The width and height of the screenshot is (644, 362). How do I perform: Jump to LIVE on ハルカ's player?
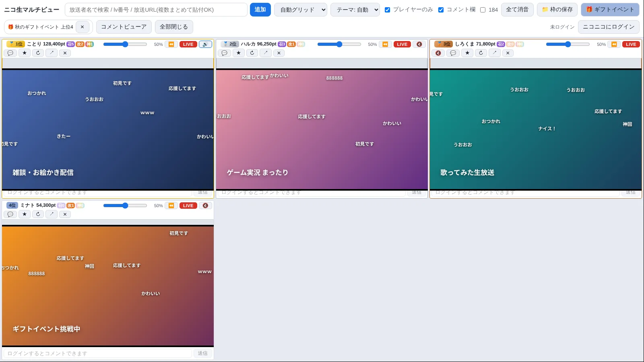point(402,44)
